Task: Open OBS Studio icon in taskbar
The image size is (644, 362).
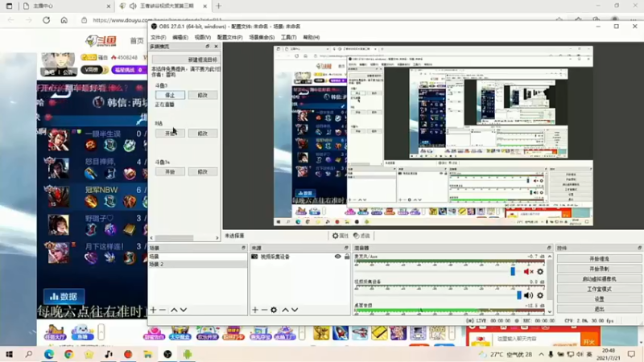Action: pos(167,354)
